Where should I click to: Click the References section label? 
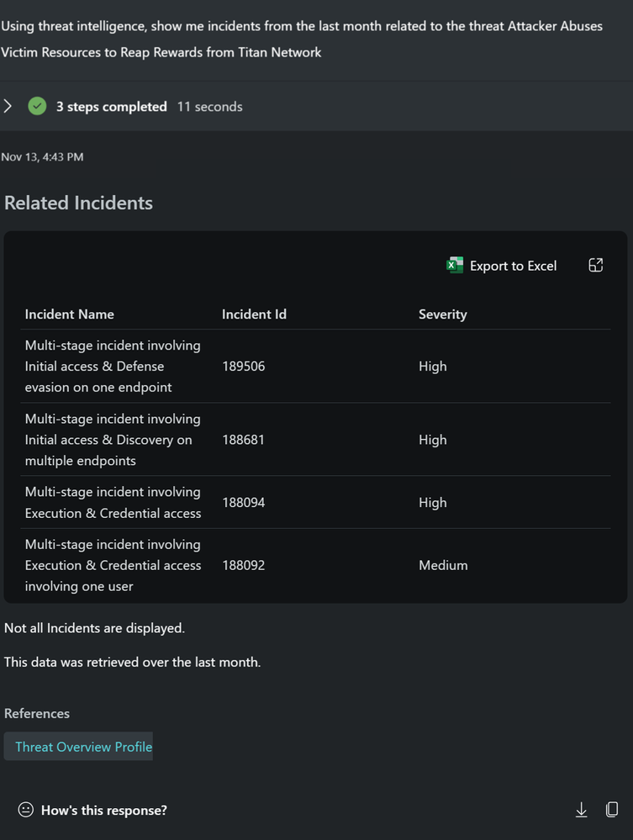tap(37, 713)
